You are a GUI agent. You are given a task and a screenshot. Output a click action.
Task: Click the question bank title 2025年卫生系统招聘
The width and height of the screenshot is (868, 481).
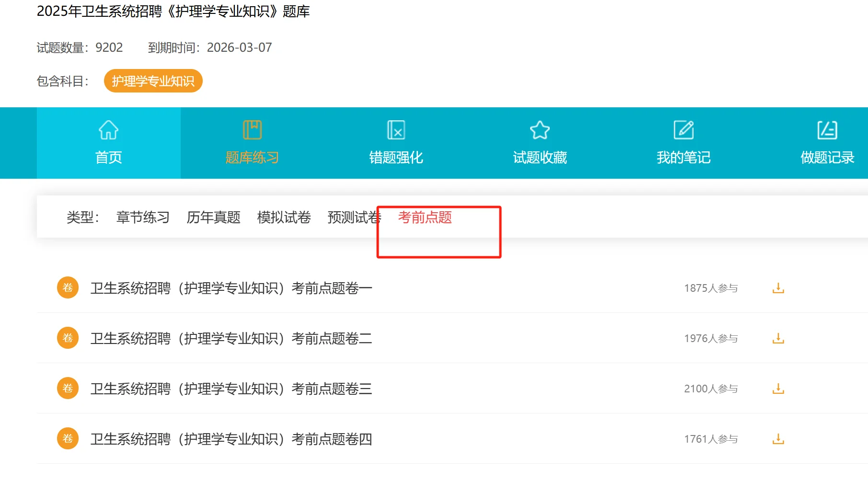[173, 11]
